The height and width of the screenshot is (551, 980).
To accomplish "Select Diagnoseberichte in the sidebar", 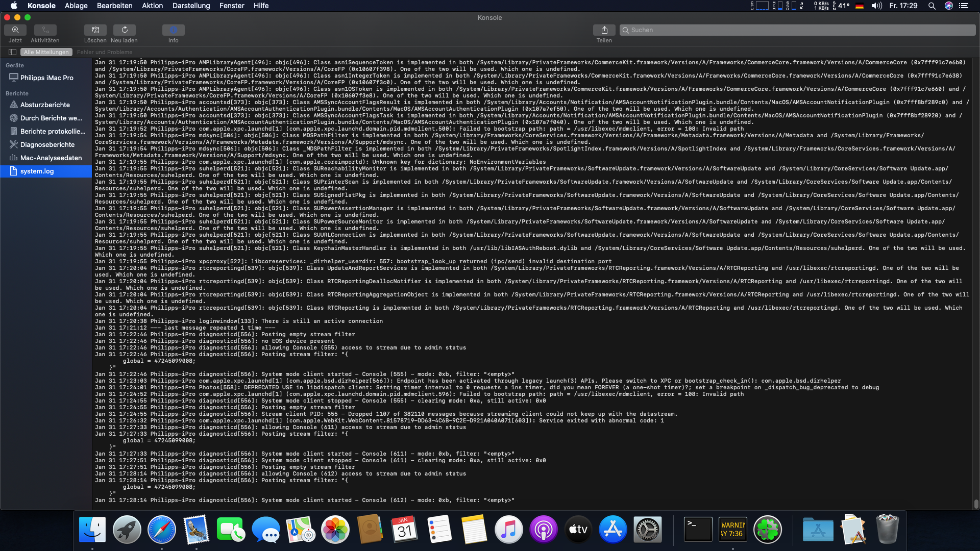I will pyautogui.click(x=47, y=144).
